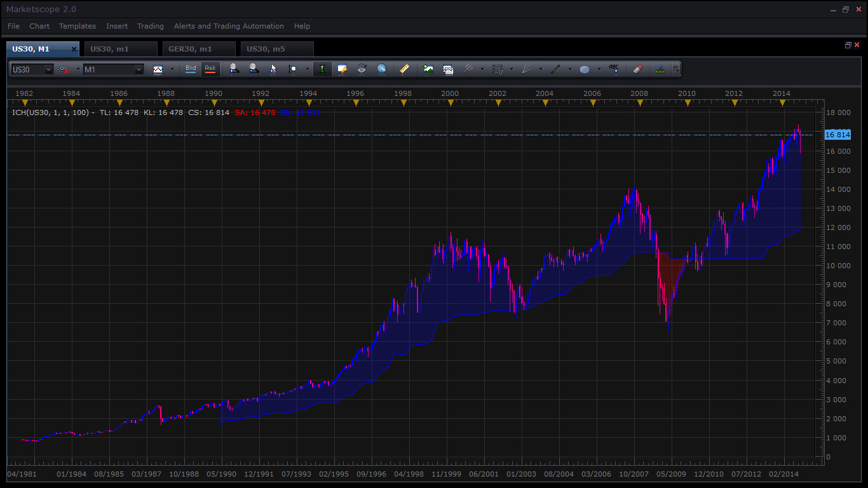Screen dimensions: 868x488
Task: Select the Andrews pitchfork tool
Action: pos(468,69)
